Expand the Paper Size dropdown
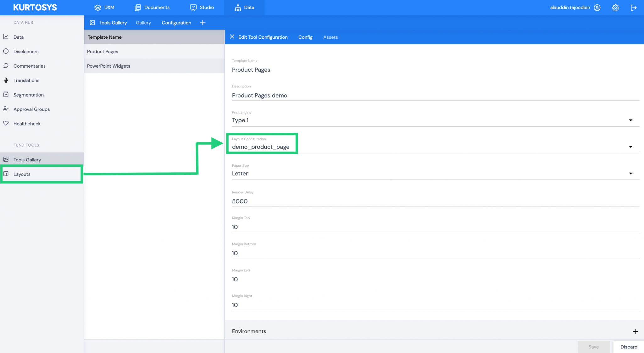 (x=630, y=173)
